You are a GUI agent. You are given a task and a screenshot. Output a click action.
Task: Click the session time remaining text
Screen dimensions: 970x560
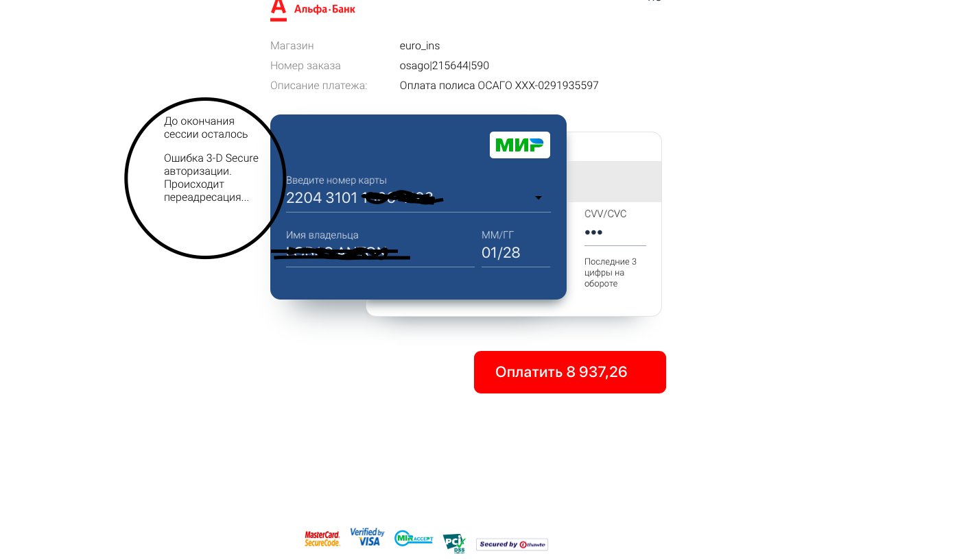(x=206, y=127)
